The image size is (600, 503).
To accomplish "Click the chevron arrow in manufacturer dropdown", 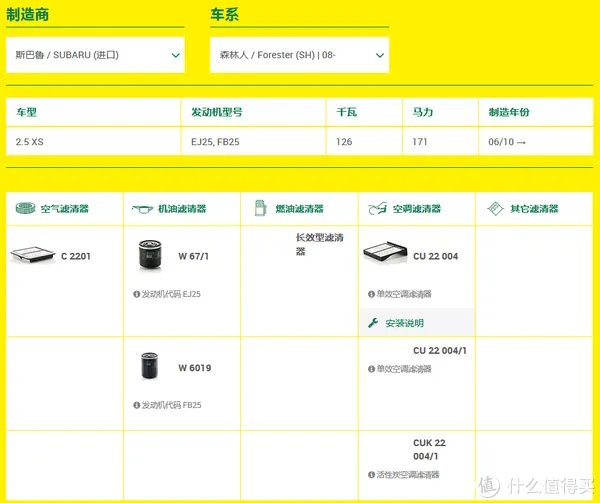I will pyautogui.click(x=176, y=55).
